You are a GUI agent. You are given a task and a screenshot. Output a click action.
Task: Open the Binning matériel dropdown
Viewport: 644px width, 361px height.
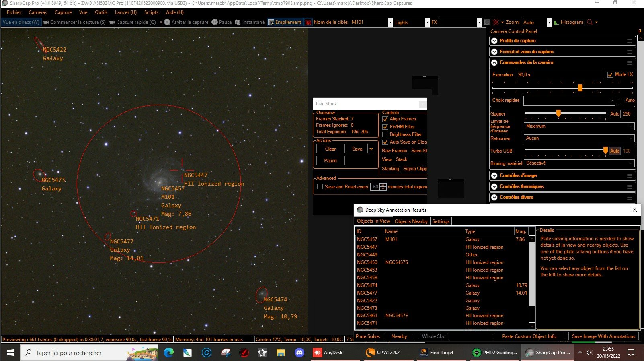[x=579, y=163]
